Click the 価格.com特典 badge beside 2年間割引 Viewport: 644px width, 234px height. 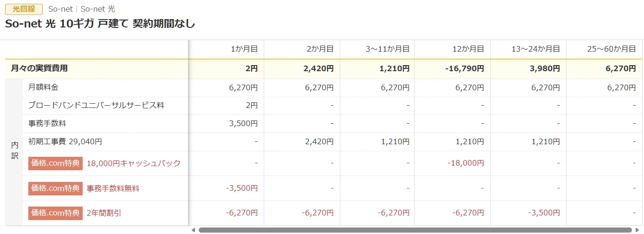click(55, 213)
